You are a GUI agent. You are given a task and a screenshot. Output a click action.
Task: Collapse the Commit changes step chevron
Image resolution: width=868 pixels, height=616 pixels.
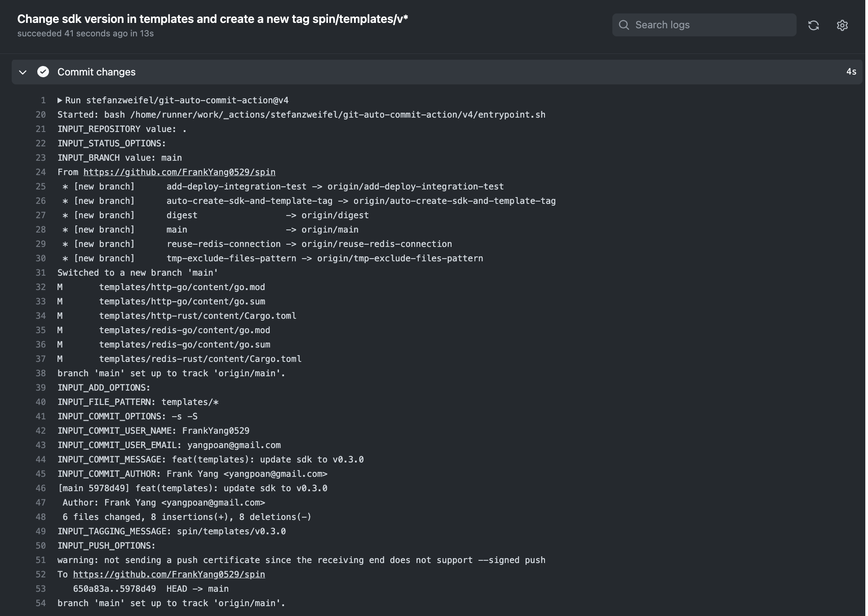point(23,72)
